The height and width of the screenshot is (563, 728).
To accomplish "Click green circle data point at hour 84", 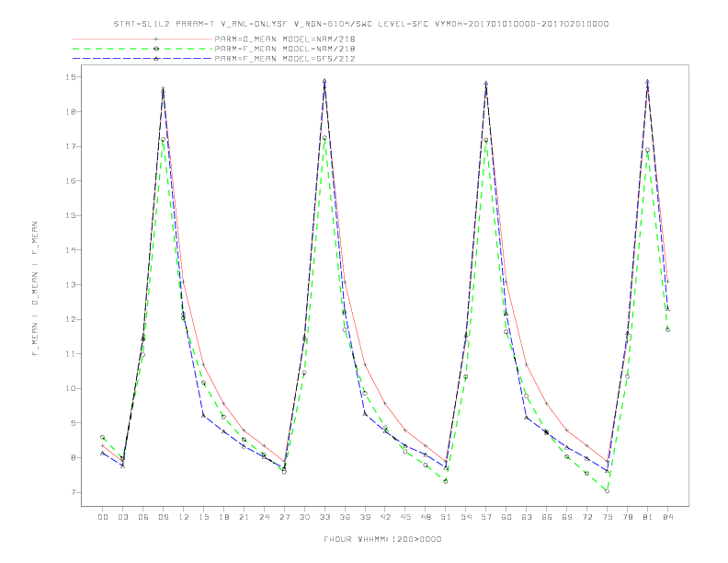I will coord(667,330).
